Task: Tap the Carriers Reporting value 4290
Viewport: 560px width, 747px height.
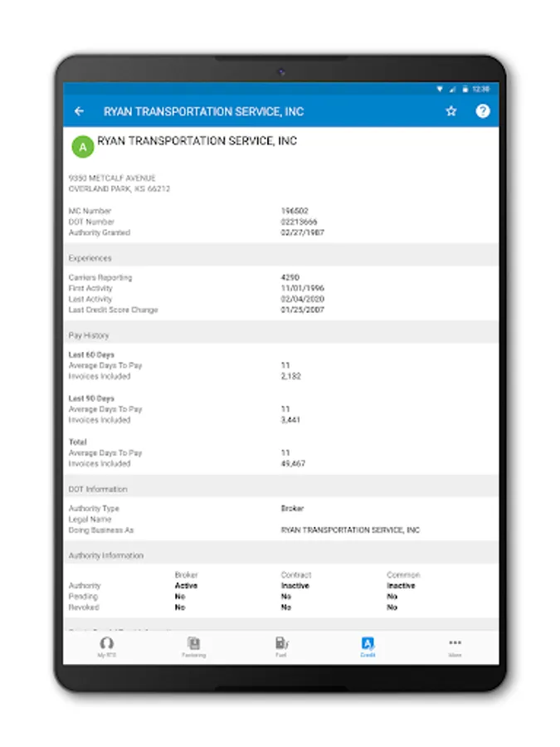Action: (290, 277)
